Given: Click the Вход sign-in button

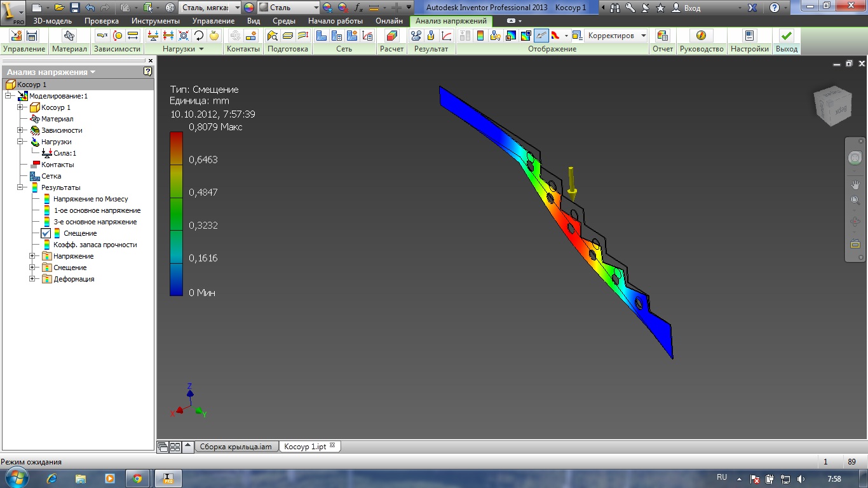Looking at the screenshot, I should (686, 8).
